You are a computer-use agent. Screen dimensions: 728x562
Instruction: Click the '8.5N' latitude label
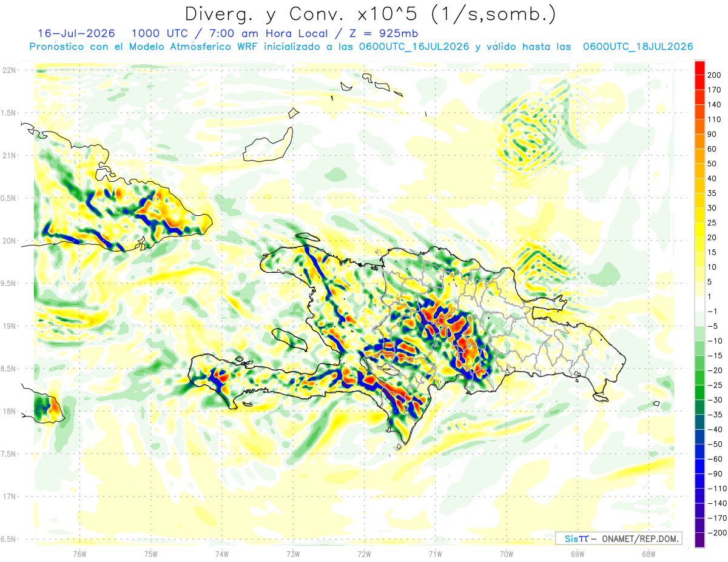point(8,369)
